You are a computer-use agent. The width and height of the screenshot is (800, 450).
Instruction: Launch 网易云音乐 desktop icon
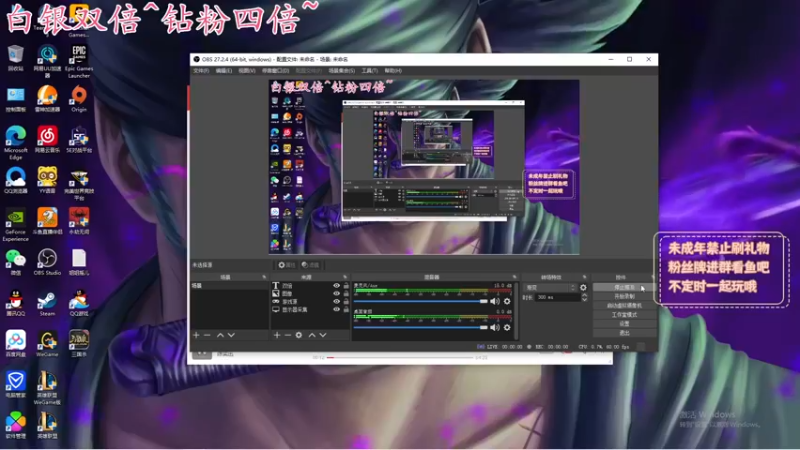click(47, 139)
